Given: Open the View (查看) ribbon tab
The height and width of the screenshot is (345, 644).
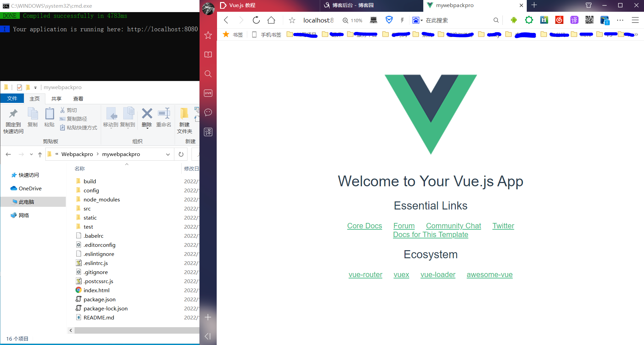Looking at the screenshot, I should [x=78, y=99].
